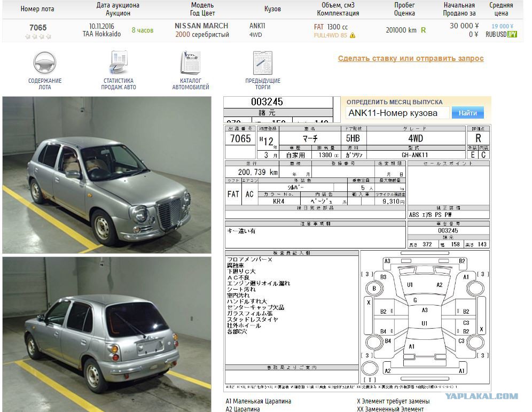Click the FULL4WD 85 trim text
532x412 pixels.
click(x=330, y=35)
